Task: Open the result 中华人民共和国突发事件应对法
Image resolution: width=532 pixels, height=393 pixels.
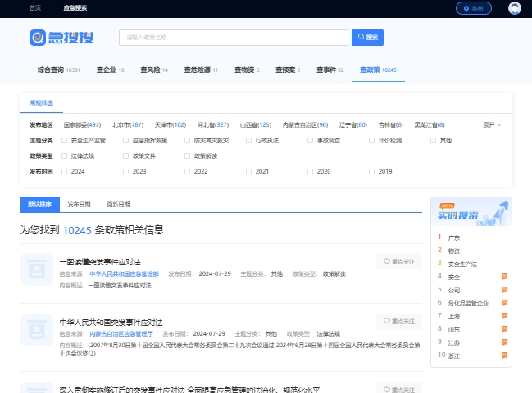Action: (111, 323)
